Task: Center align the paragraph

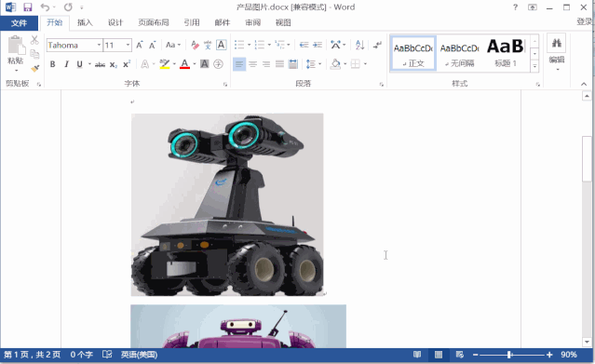Action: click(x=252, y=64)
